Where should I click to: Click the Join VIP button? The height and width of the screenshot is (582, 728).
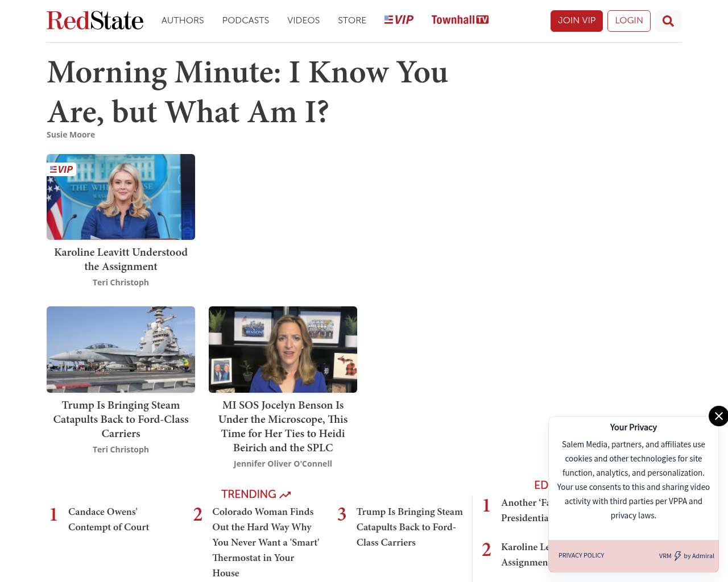click(577, 21)
